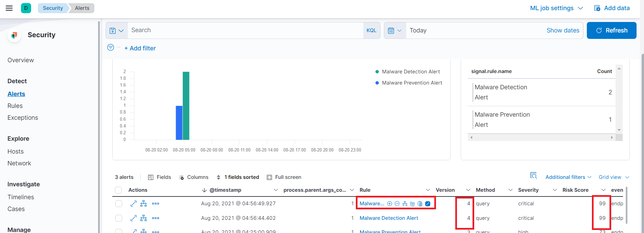Screen dimensions: 644x233
Task: Open the Fields browser button
Action: point(160,177)
